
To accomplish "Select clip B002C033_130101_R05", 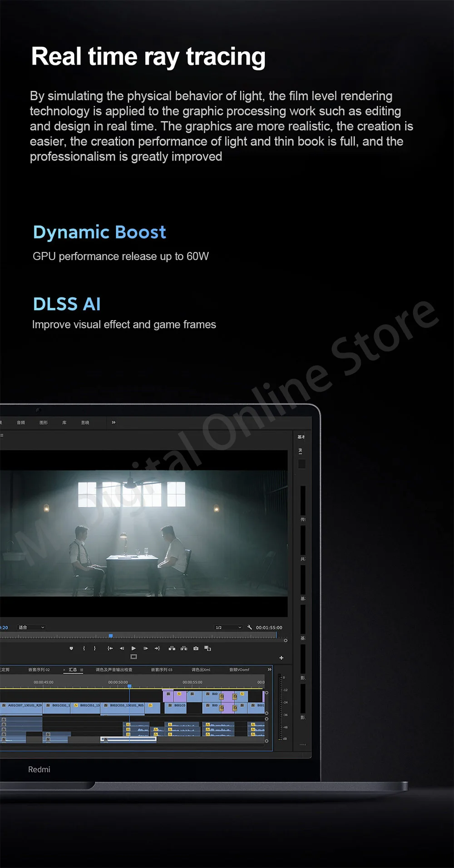I will [123, 708].
